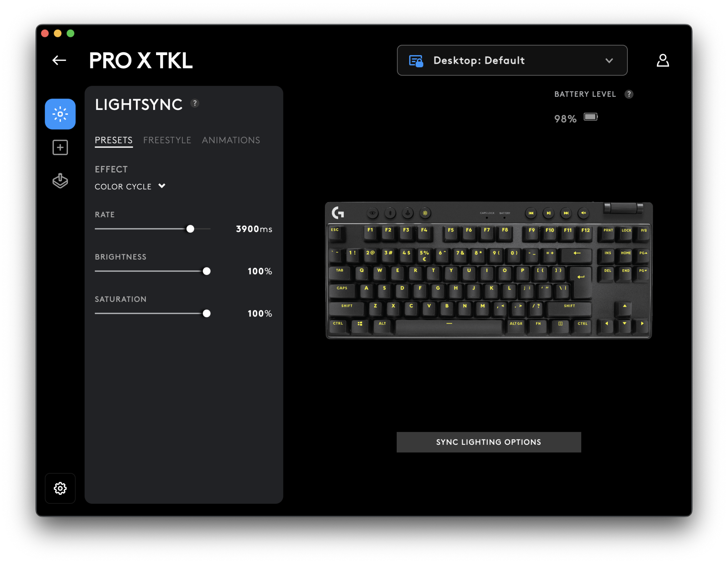Click the keyboard Bluetooth button

pyautogui.click(x=390, y=213)
